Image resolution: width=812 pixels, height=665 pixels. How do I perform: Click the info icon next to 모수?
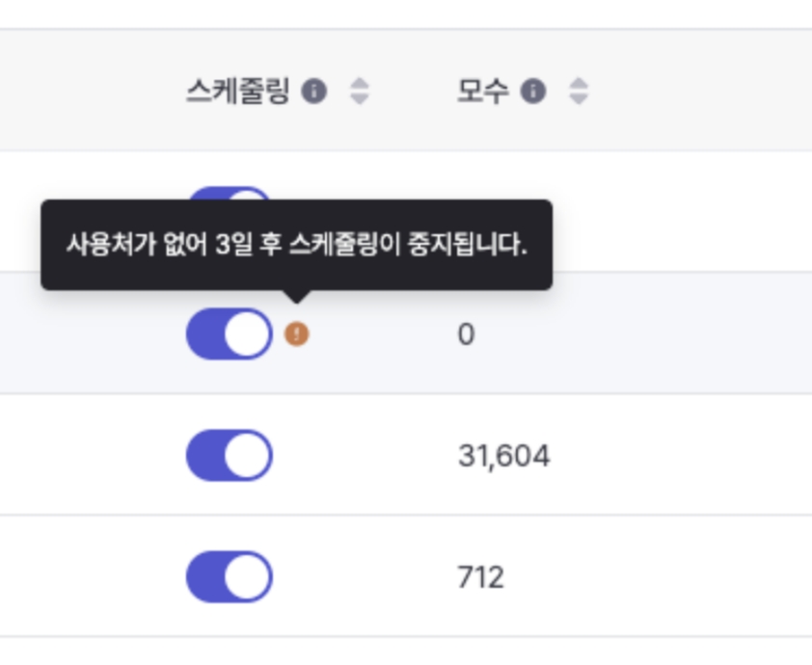532,92
